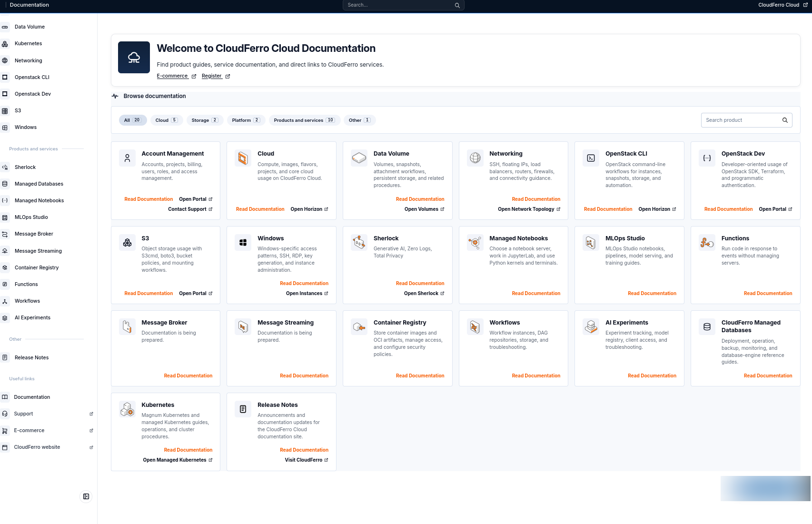Viewport: 812px width, 524px height.
Task: Click Read Documentation on MLOps Studio card
Action: pyautogui.click(x=652, y=294)
